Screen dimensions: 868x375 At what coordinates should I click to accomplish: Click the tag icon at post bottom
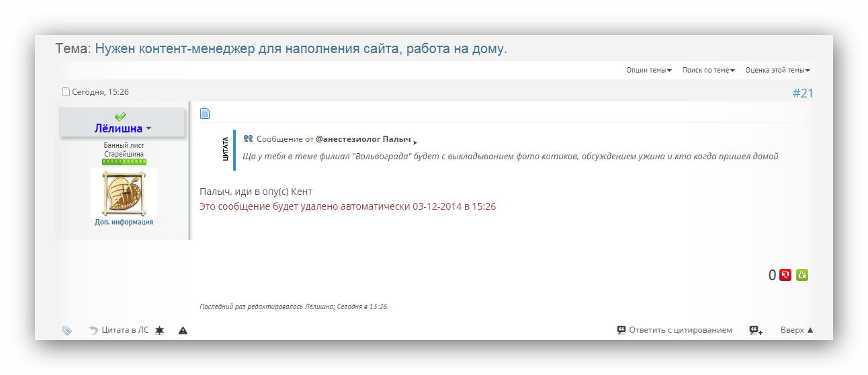coord(67,330)
